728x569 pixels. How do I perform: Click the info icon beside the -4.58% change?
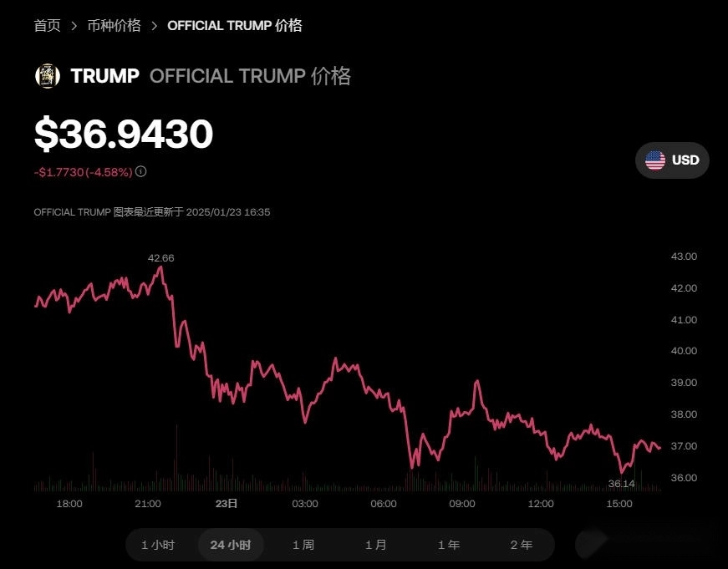[141, 172]
